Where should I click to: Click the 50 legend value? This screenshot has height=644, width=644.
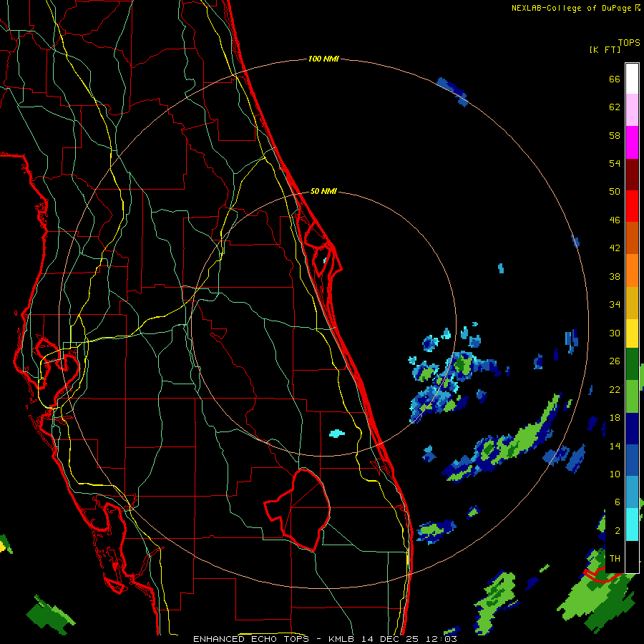point(615,192)
